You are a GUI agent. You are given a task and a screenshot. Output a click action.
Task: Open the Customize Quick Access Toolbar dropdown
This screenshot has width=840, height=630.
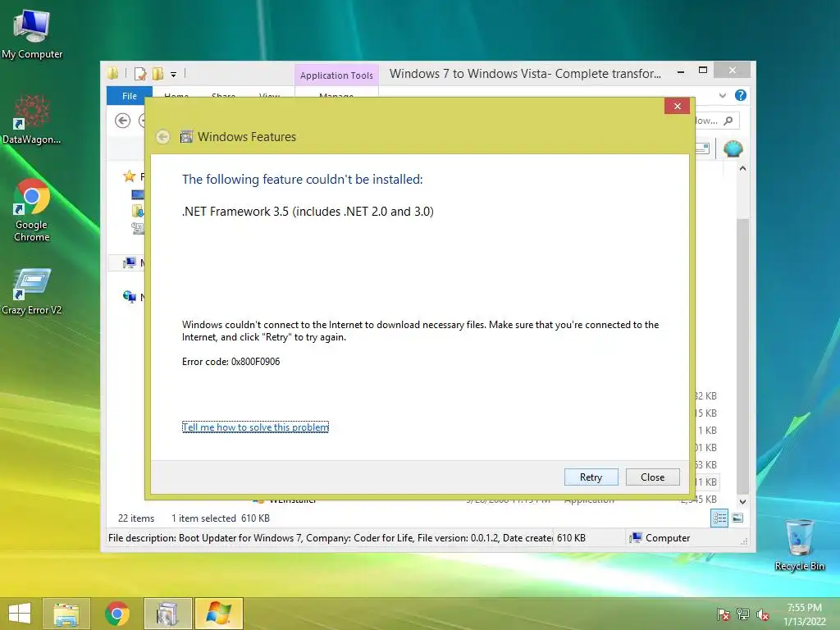174,75
